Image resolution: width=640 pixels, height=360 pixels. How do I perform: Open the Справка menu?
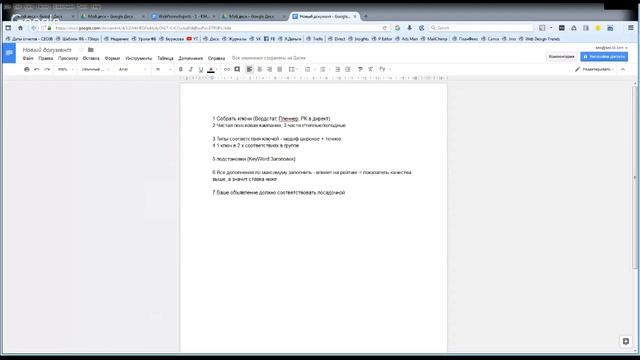pos(216,58)
